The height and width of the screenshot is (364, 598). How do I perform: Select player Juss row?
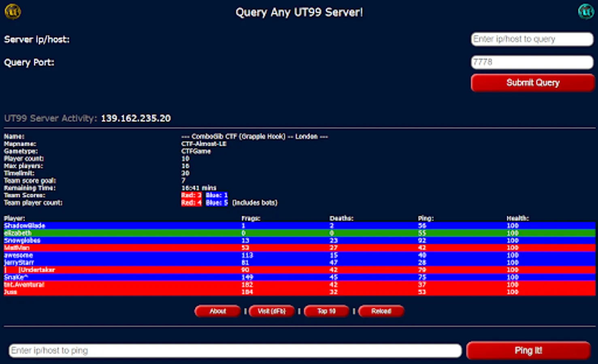pos(299,292)
